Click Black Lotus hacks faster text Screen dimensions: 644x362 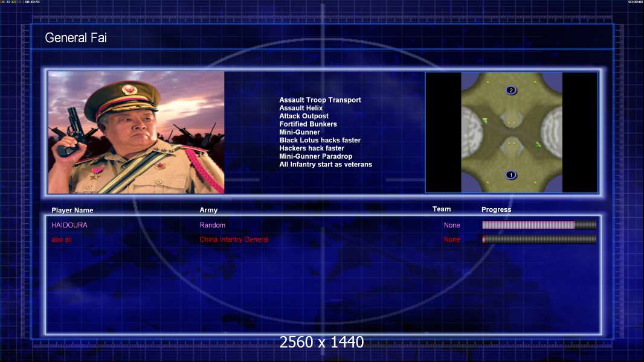(320, 140)
